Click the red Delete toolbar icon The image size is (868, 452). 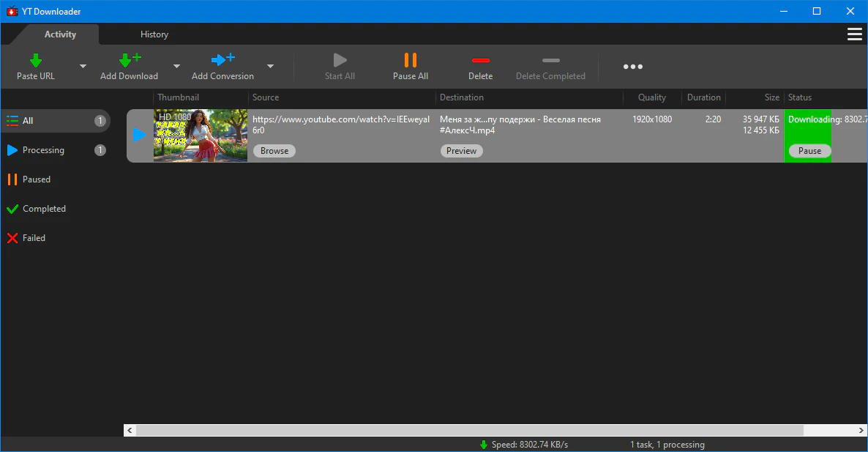coord(480,60)
